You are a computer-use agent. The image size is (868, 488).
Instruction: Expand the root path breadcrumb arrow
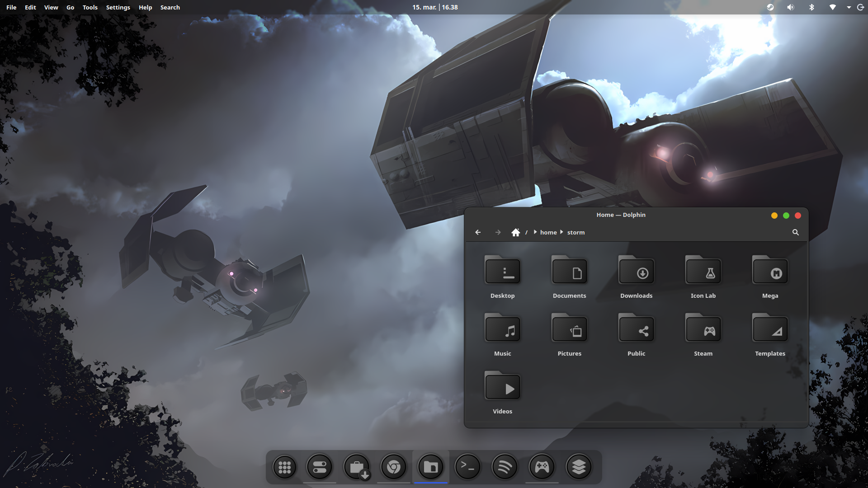point(535,232)
